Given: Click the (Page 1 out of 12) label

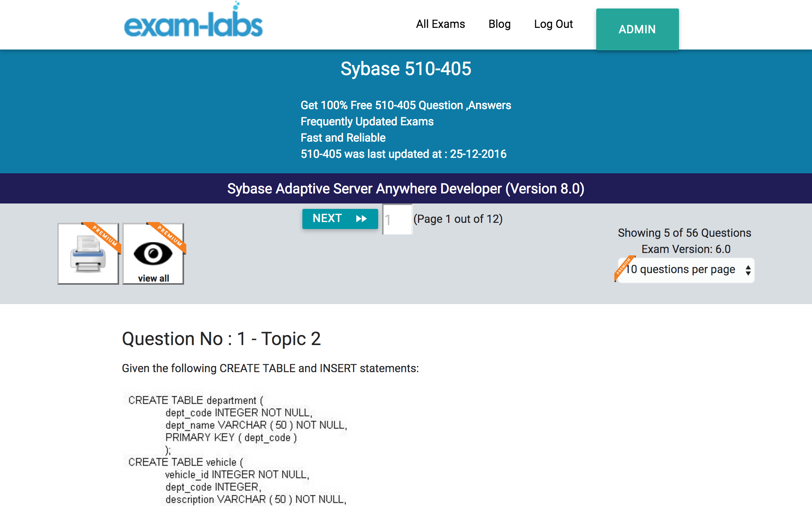Looking at the screenshot, I should pyautogui.click(x=458, y=219).
